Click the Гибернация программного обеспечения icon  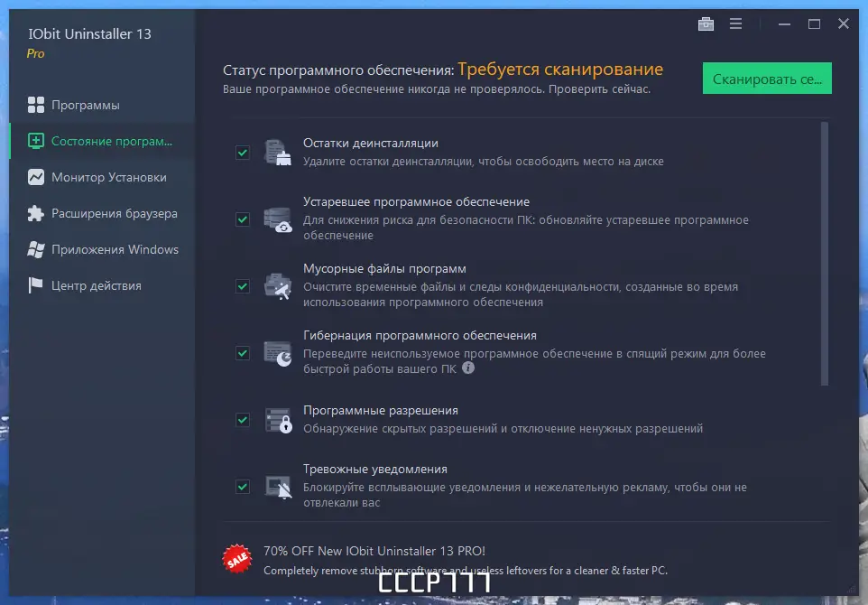[x=275, y=352]
